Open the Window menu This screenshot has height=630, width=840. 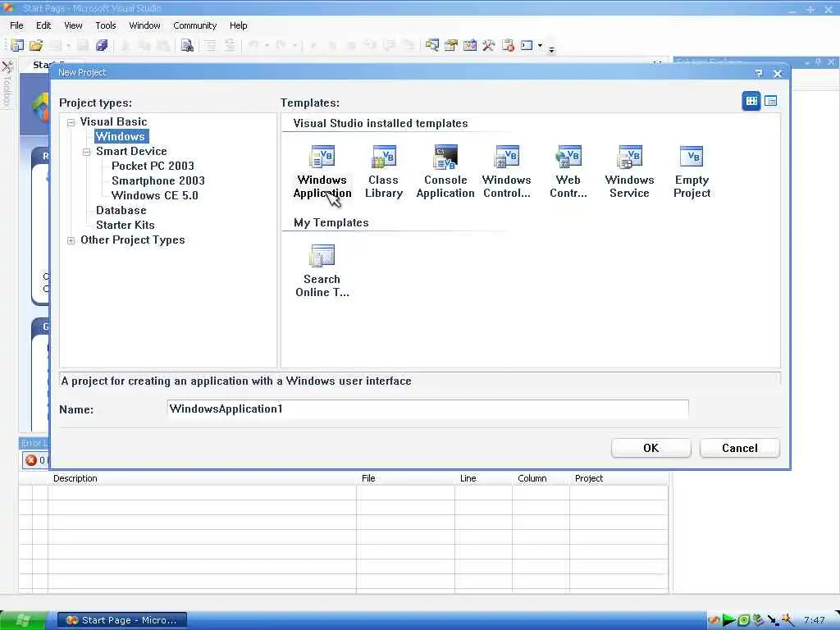(x=144, y=25)
